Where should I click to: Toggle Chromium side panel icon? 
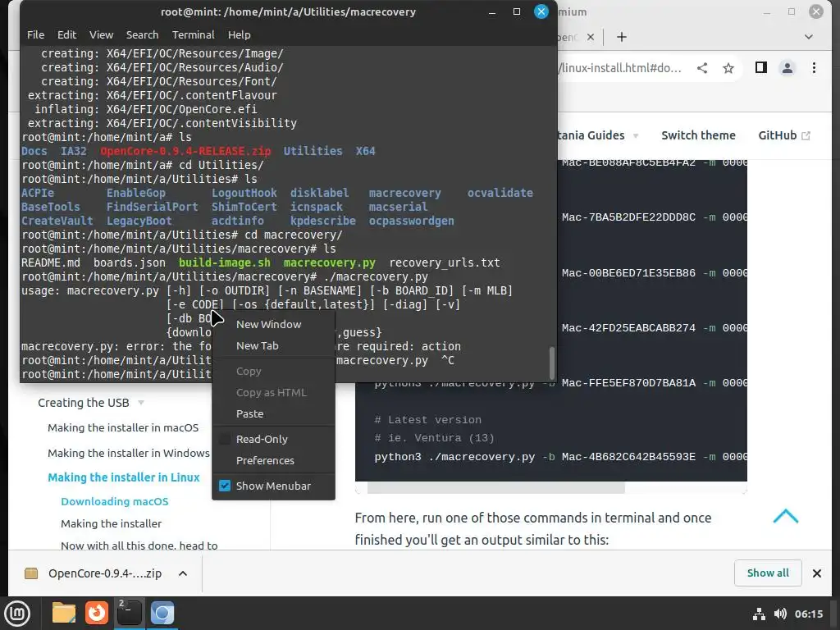(760, 67)
